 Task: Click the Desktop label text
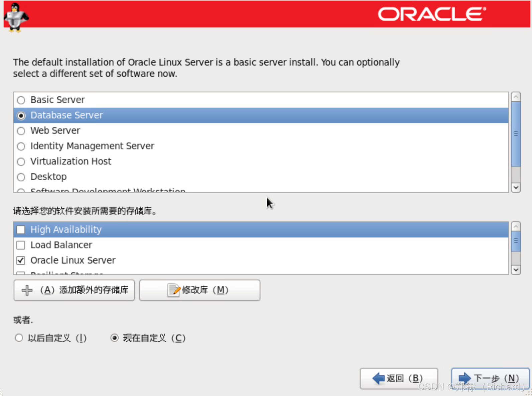48,177
